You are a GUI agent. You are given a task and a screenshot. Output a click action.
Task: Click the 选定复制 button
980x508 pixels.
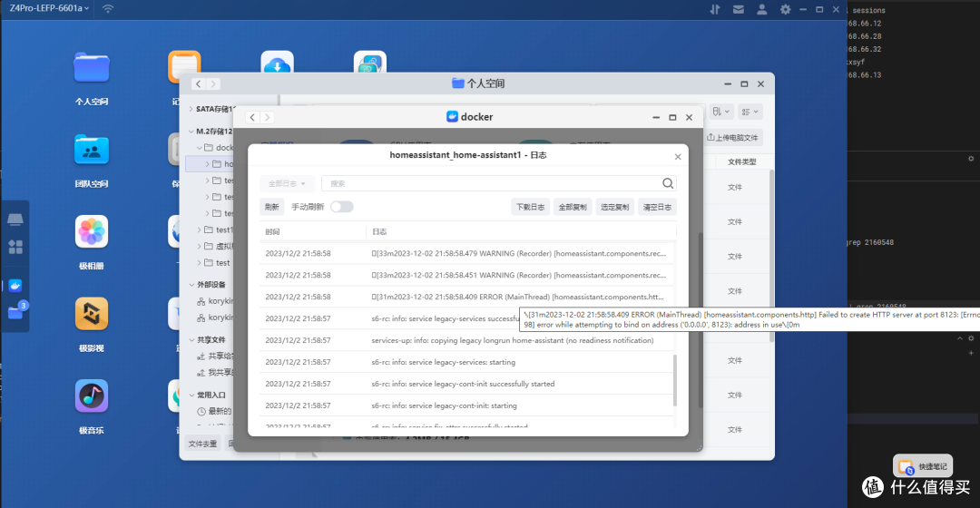tap(614, 207)
